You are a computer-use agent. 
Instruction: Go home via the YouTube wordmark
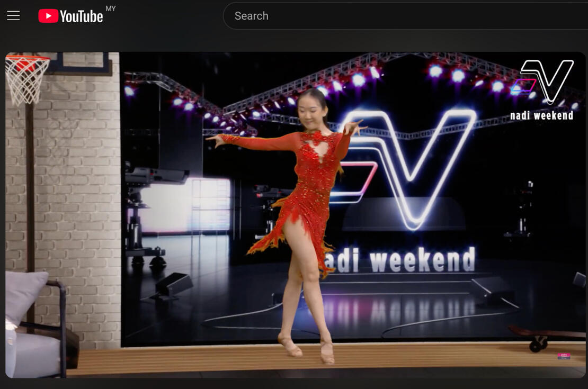tap(81, 16)
